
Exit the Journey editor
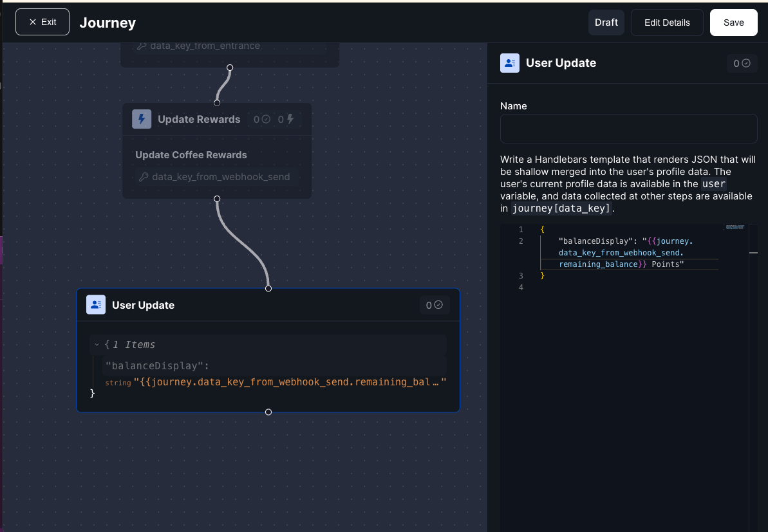coord(42,21)
